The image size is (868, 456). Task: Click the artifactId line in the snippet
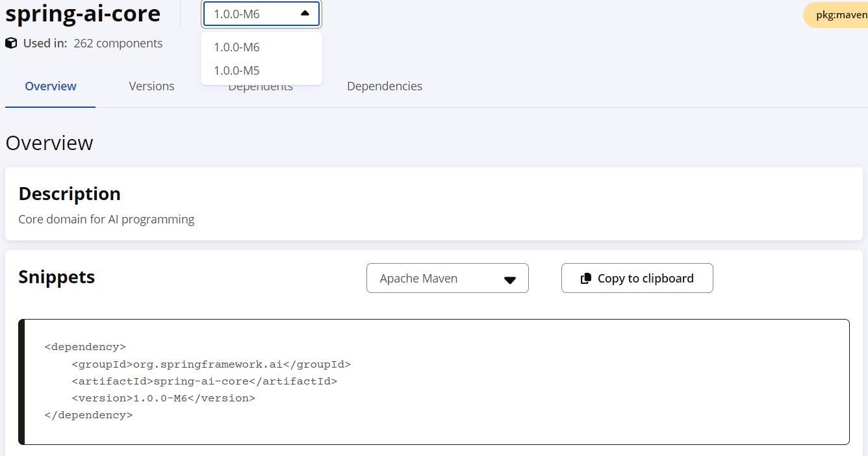(205, 381)
